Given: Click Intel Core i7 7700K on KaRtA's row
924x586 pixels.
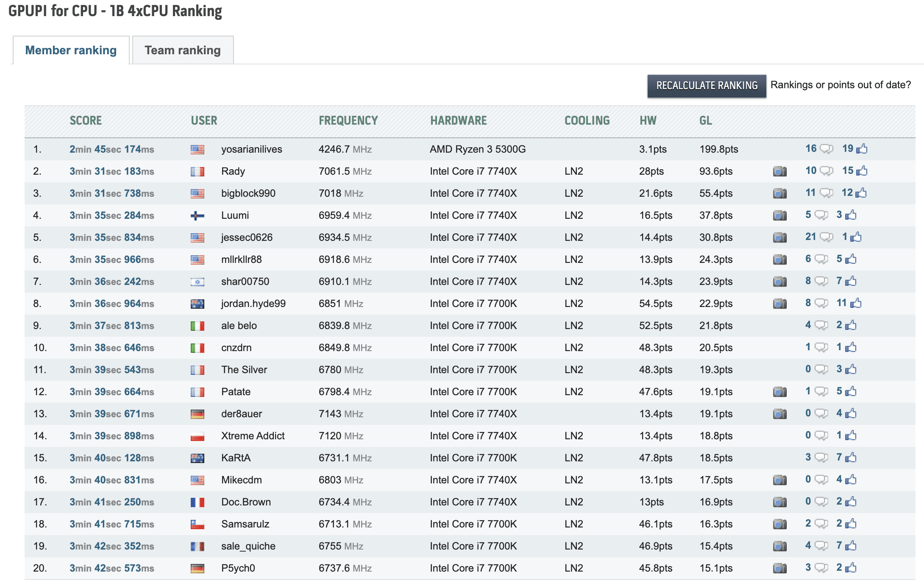Looking at the screenshot, I should 473,458.
